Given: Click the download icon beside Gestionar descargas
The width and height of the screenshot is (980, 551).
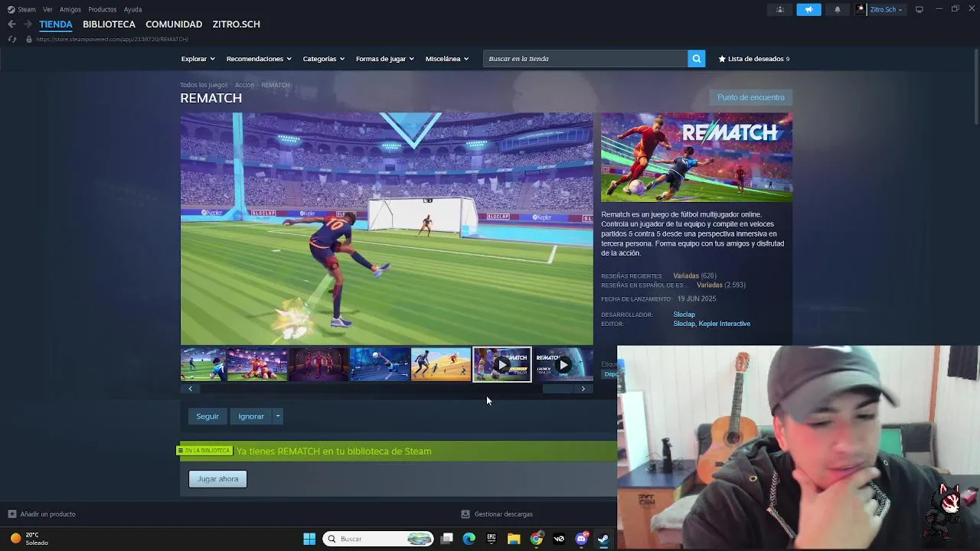Looking at the screenshot, I should (x=465, y=514).
